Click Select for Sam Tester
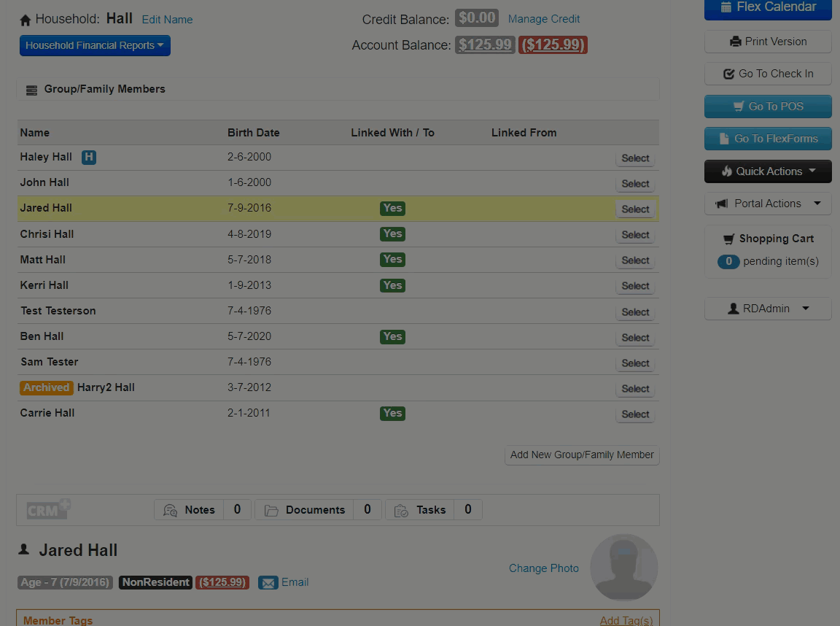Viewport: 840px width, 626px height. tap(635, 363)
